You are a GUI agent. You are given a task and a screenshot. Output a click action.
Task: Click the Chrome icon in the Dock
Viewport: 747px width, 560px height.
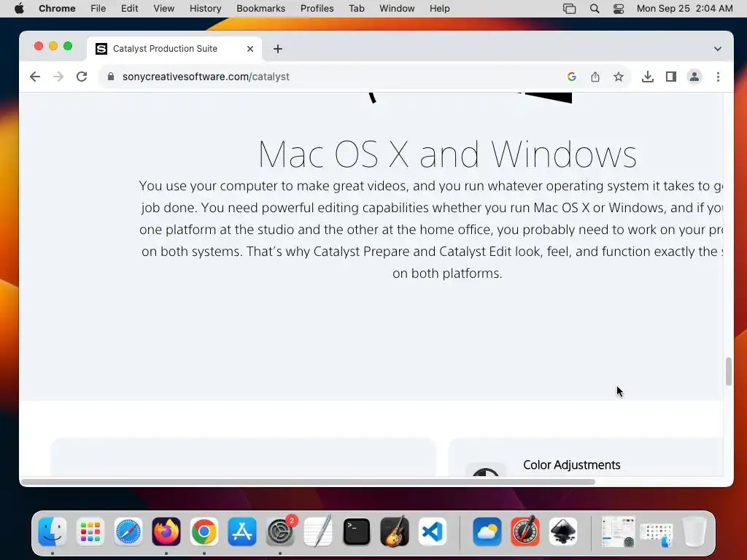coord(204,532)
